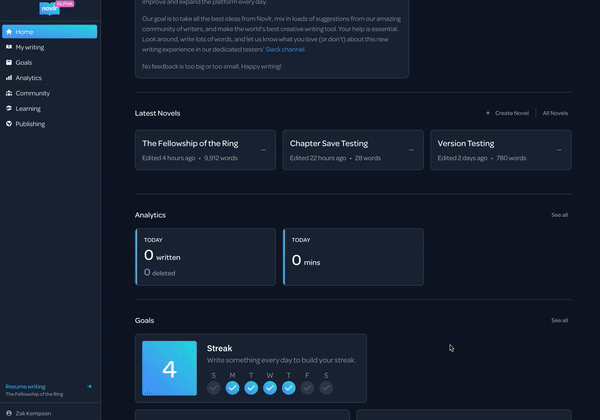Toggle Wednesday streak checkmark
This screenshot has width=600, height=420.
270,388
